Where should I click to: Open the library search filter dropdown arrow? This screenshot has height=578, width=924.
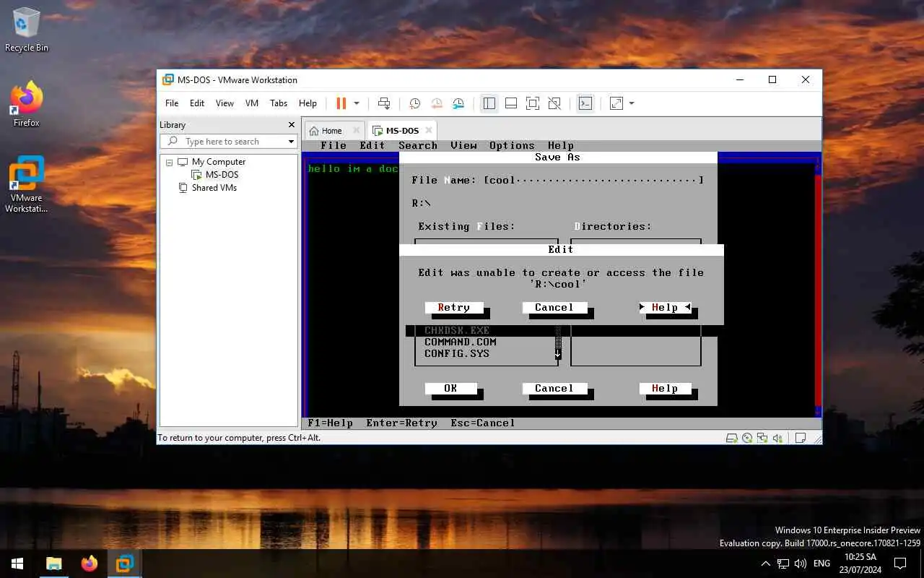tap(292, 142)
